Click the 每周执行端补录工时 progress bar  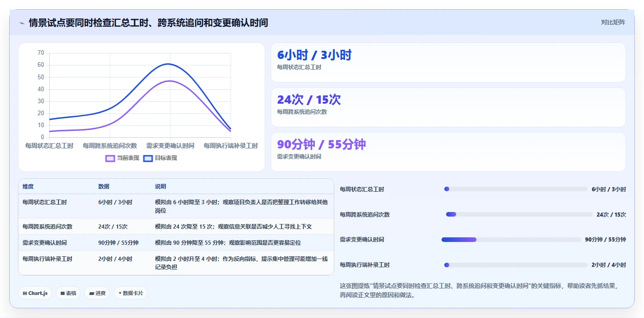516,265
